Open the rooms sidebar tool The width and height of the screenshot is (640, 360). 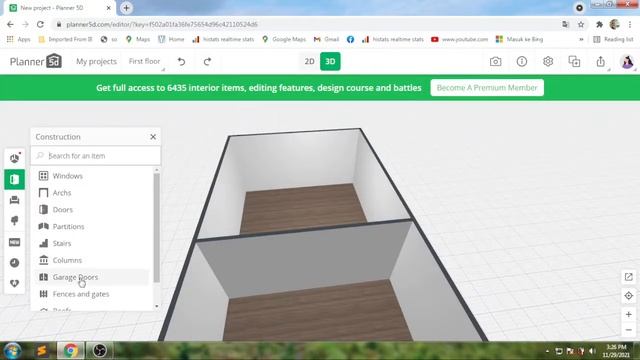[15, 158]
